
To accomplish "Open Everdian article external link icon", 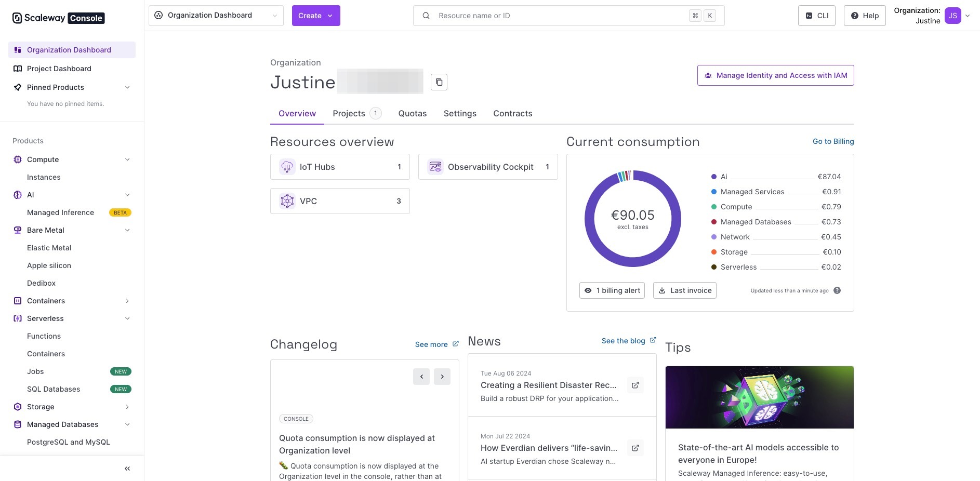I will 635,448.
